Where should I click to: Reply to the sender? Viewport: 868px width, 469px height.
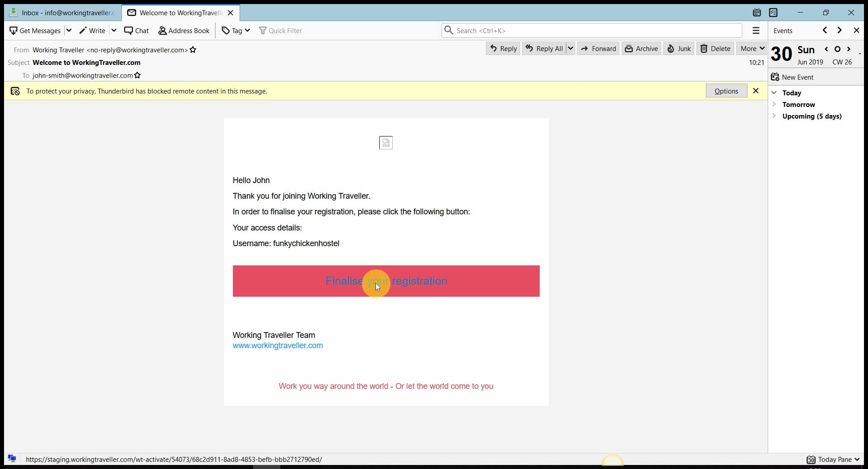click(x=503, y=48)
